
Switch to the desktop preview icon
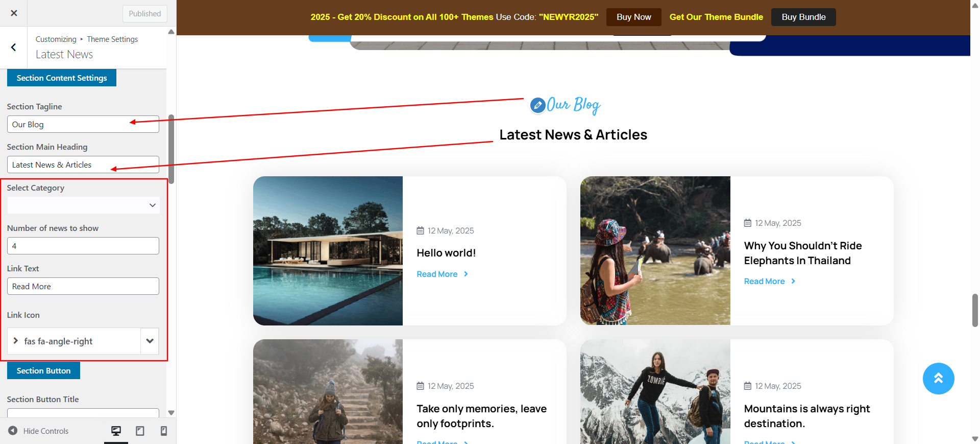116,431
